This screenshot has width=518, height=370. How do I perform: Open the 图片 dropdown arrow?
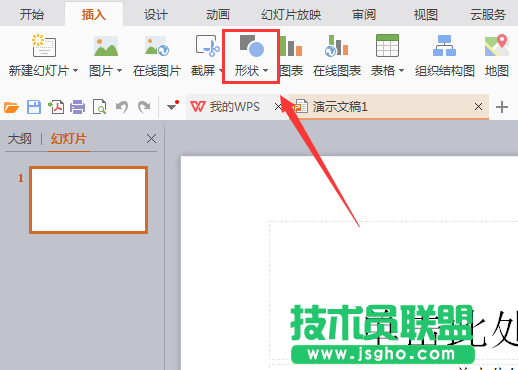pos(119,71)
